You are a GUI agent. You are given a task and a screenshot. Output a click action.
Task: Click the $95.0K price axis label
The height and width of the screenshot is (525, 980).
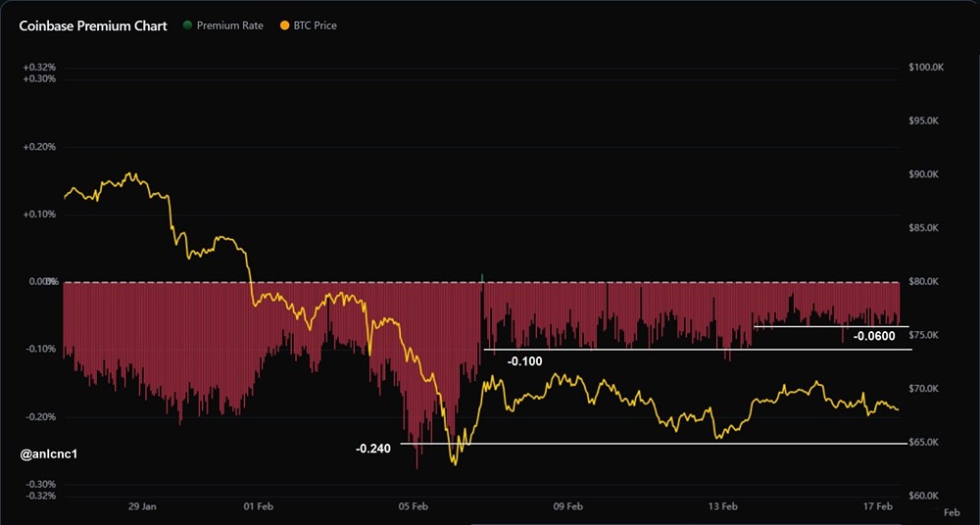(x=924, y=120)
